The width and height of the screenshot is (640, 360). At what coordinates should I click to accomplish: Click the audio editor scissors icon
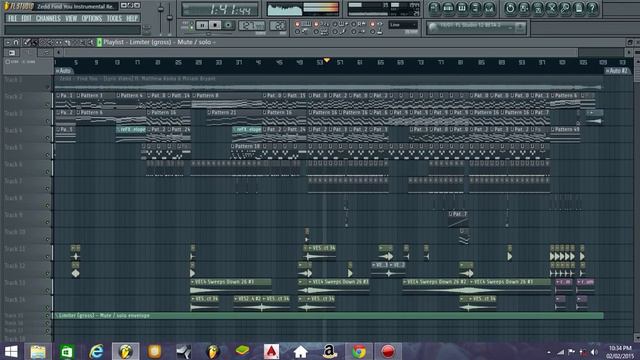coord(551,8)
